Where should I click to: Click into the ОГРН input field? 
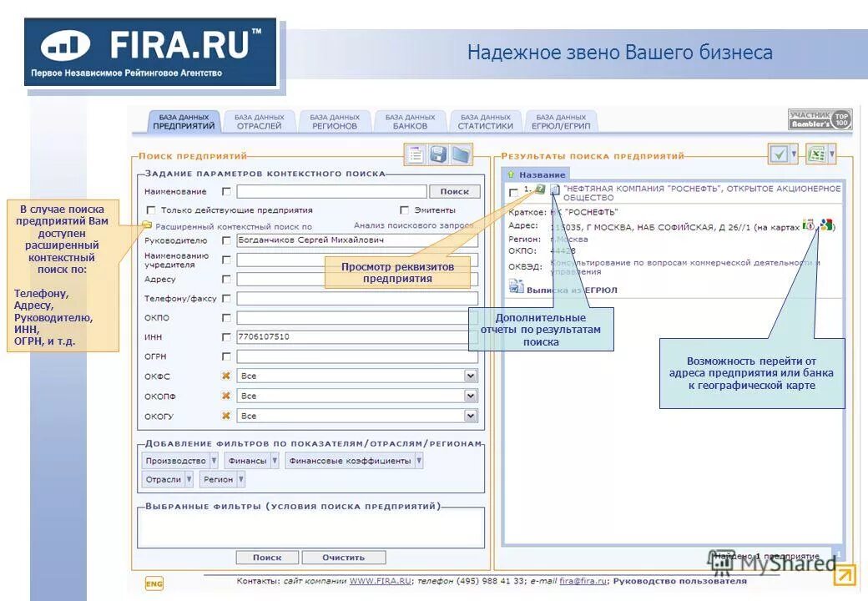[x=357, y=356]
